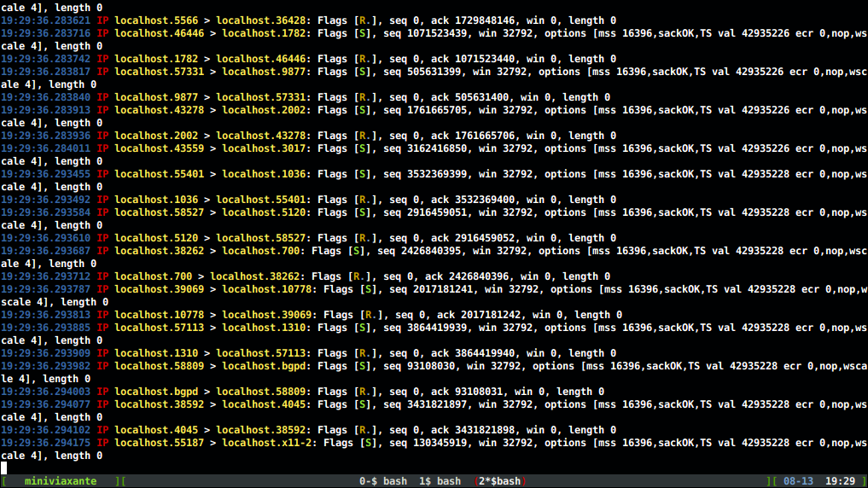Click 'localhost.1310' in the reset line
Image resolution: width=868 pixels, height=488 pixels.
coord(156,353)
